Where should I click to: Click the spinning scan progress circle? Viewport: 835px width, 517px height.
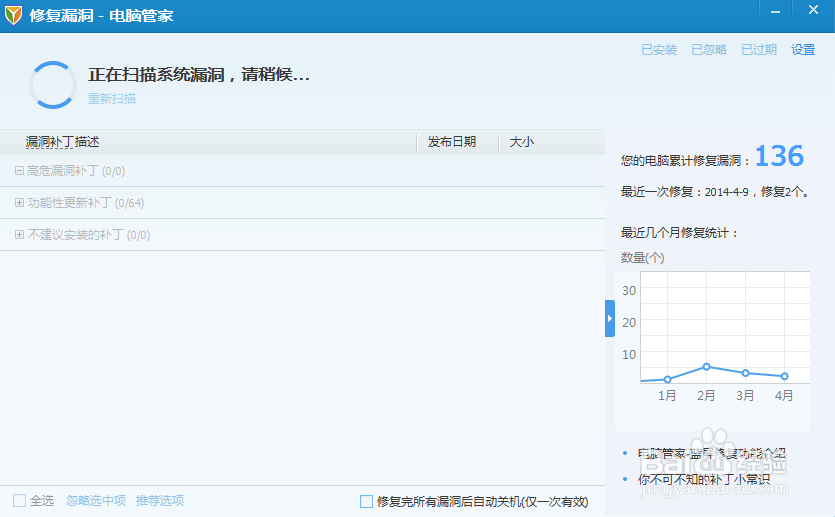[53, 85]
